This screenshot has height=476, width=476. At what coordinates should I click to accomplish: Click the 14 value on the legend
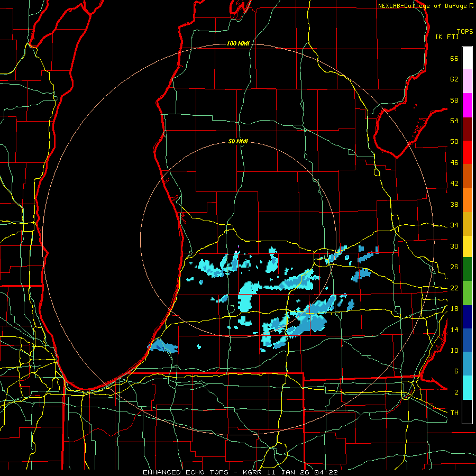[454, 329]
